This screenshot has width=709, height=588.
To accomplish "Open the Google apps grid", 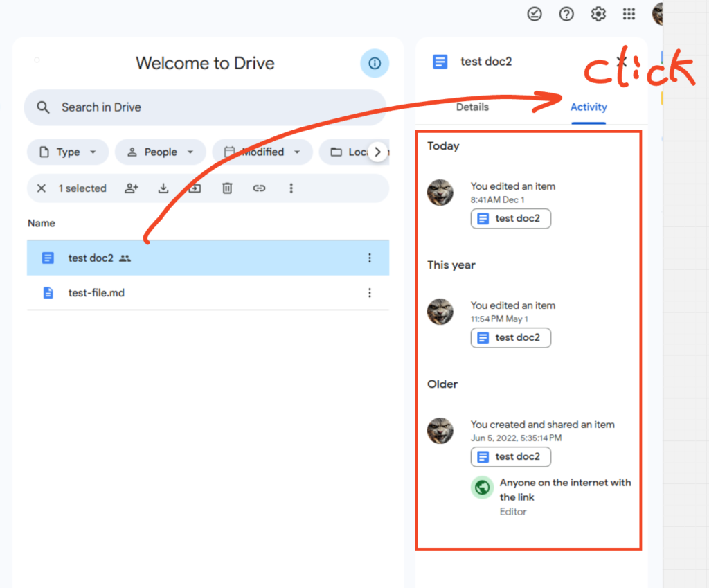I will click(629, 14).
